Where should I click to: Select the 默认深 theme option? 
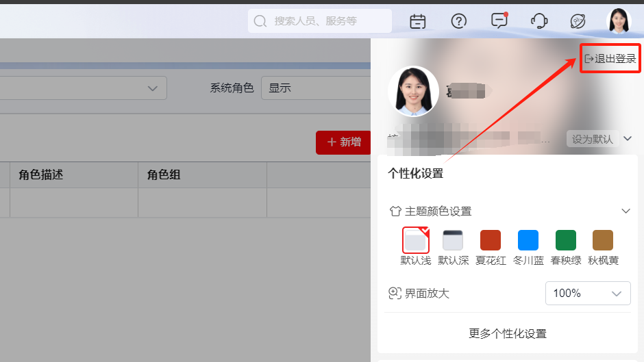coord(453,240)
